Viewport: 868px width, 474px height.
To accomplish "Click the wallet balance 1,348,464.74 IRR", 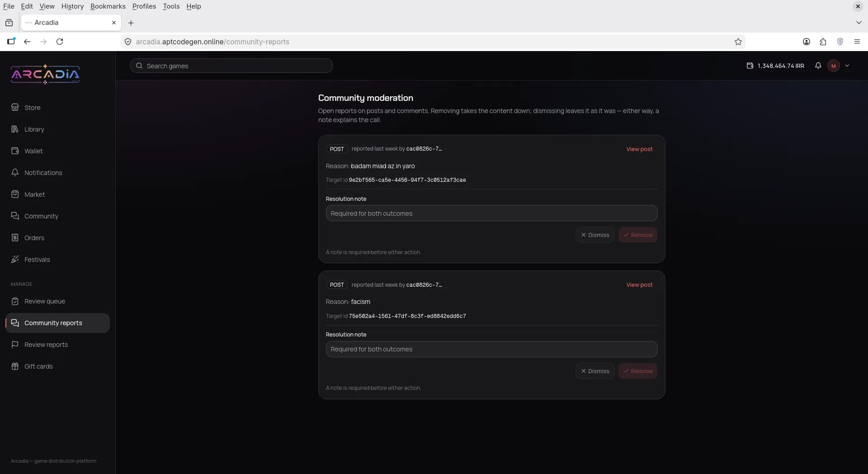I will 775,66.
